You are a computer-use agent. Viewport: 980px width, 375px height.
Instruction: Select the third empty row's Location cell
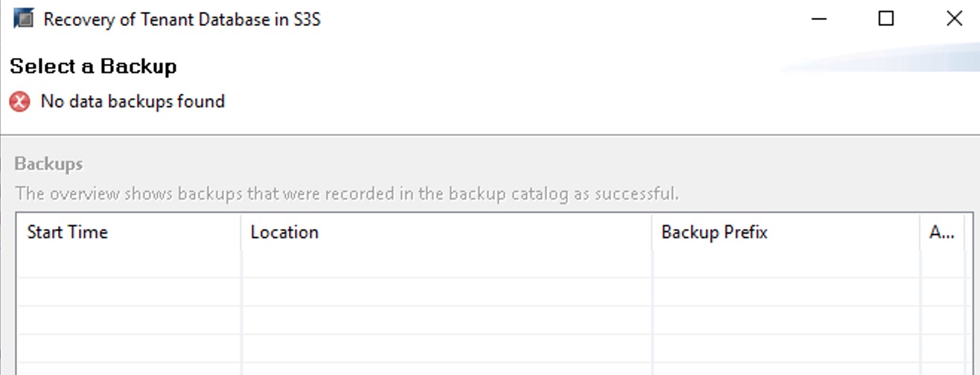coord(445,320)
